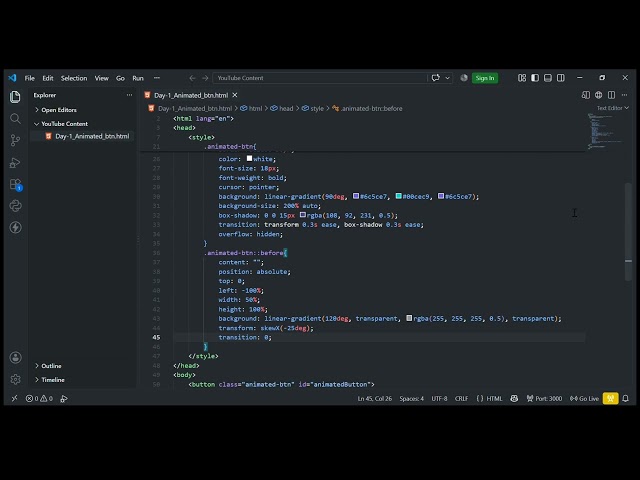Click UTF-8 encoding in status bar

pos(439,398)
